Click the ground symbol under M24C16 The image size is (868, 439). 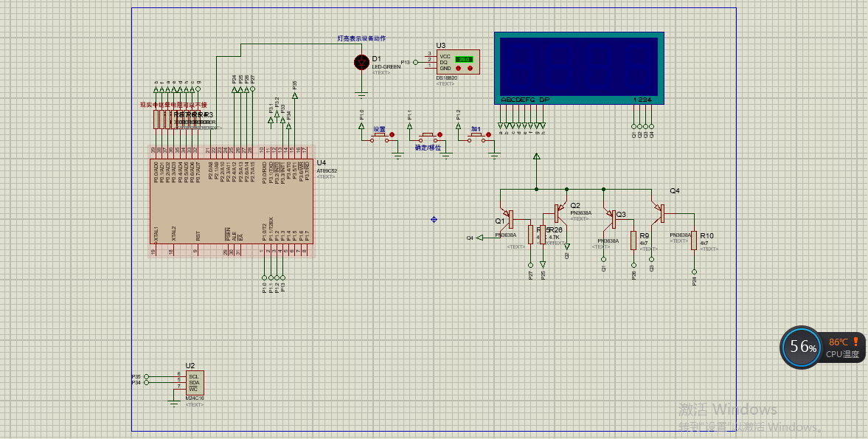click(x=174, y=404)
